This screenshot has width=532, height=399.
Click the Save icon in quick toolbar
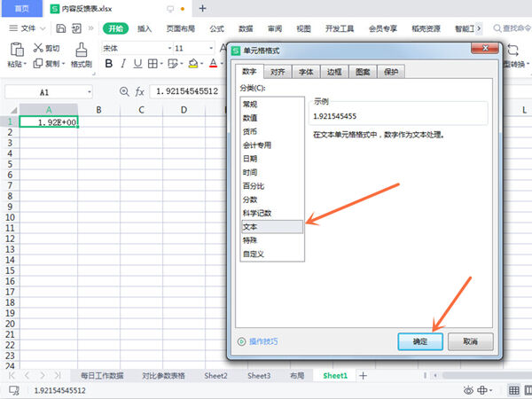click(x=60, y=28)
